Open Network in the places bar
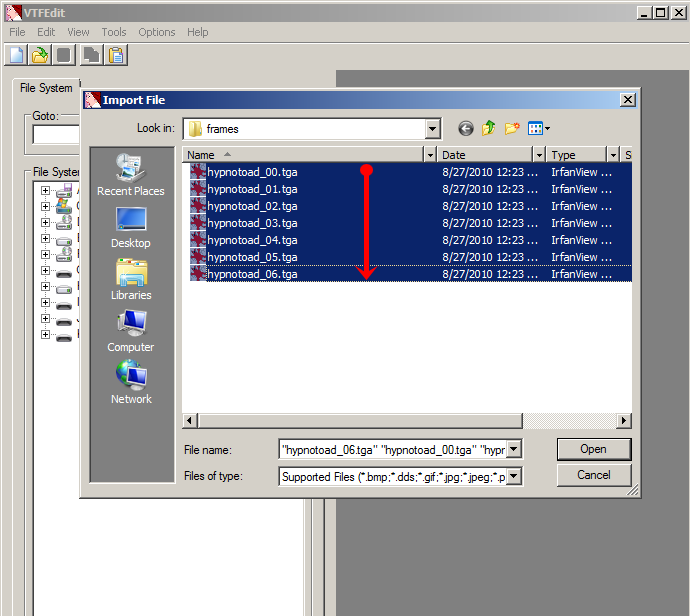The height and width of the screenshot is (616, 690). (131, 382)
